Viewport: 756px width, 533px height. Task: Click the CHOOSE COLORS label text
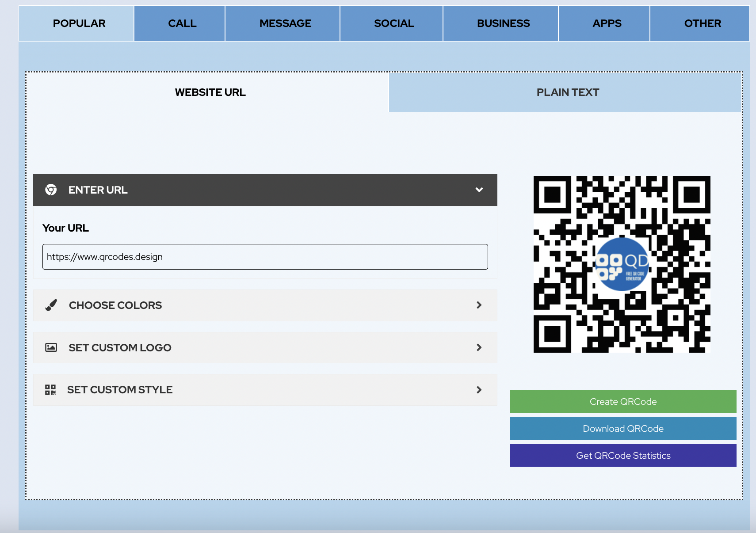[115, 305]
